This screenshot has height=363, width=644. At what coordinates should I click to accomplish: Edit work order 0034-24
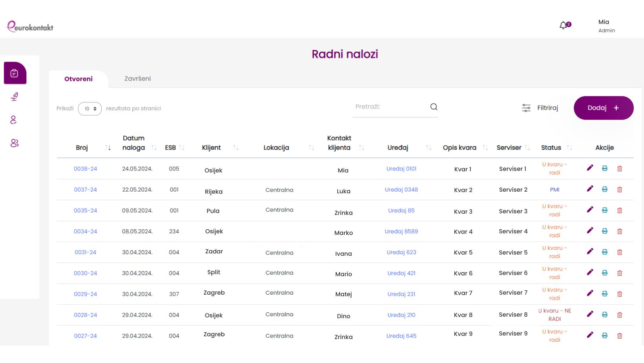tap(590, 231)
